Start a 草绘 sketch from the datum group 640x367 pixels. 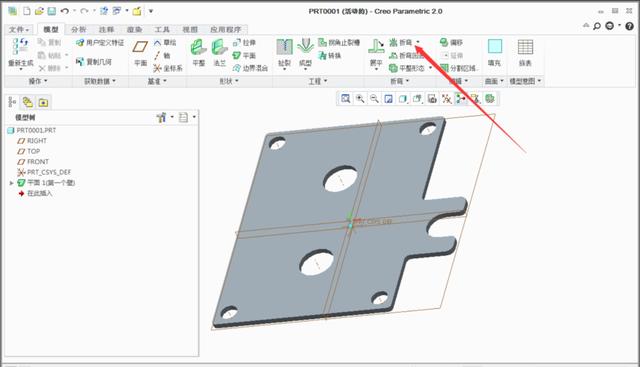click(x=165, y=42)
